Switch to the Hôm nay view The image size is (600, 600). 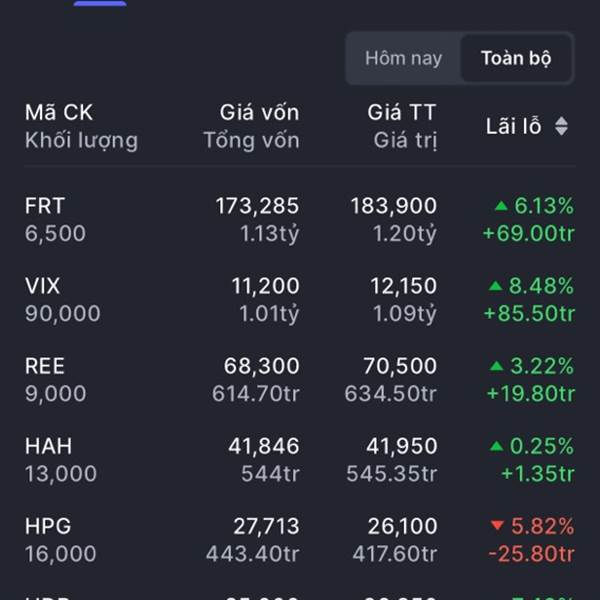point(403,58)
